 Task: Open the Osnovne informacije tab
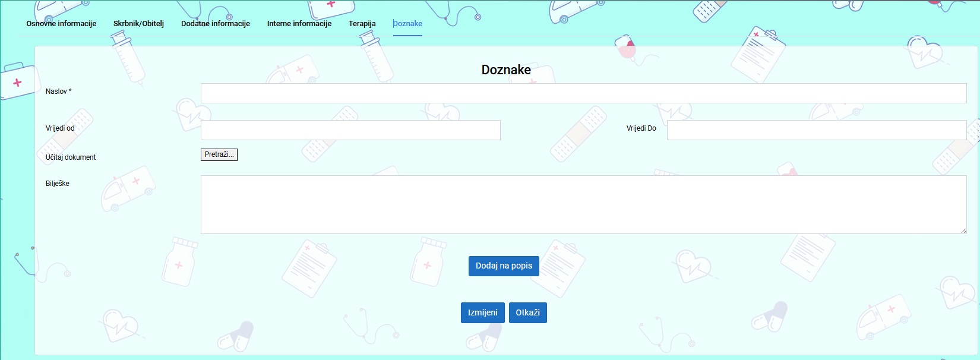(61, 24)
